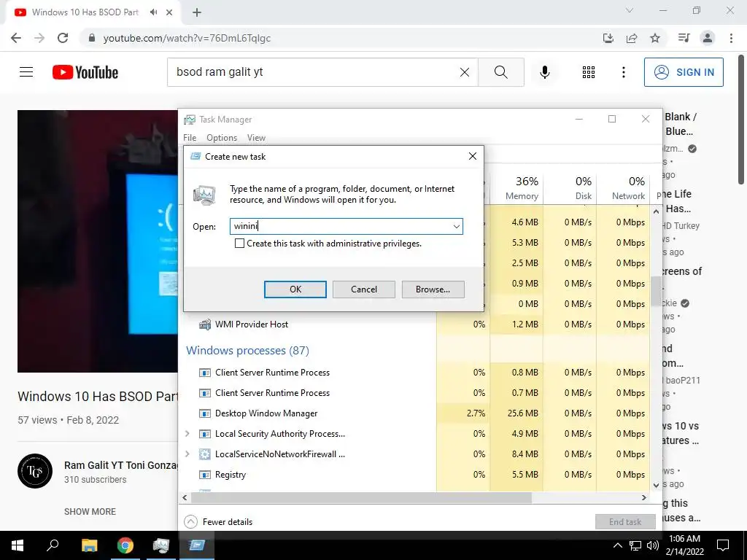Open Task Manager View menu

(x=256, y=138)
